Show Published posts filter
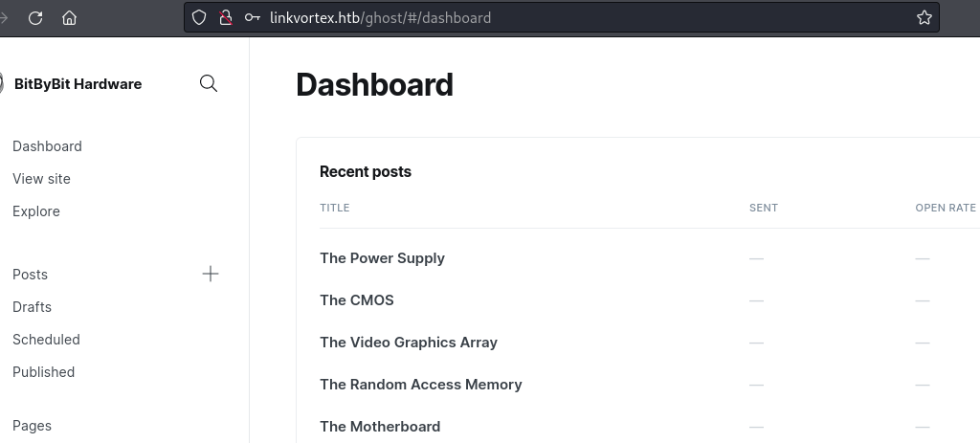 click(x=43, y=372)
